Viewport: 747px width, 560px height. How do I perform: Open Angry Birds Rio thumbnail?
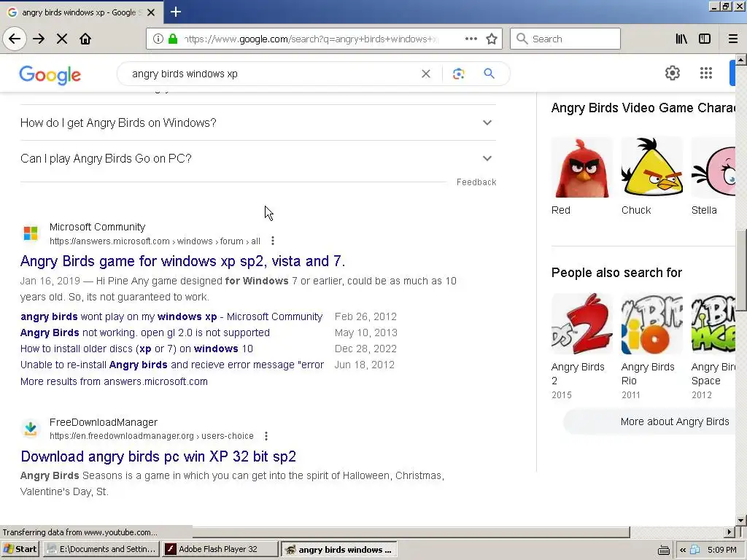[x=651, y=324]
